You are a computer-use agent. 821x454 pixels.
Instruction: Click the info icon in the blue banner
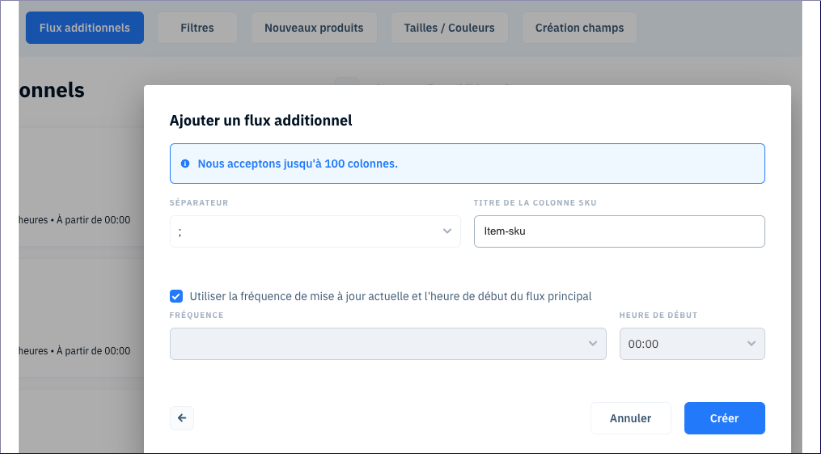tap(185, 163)
